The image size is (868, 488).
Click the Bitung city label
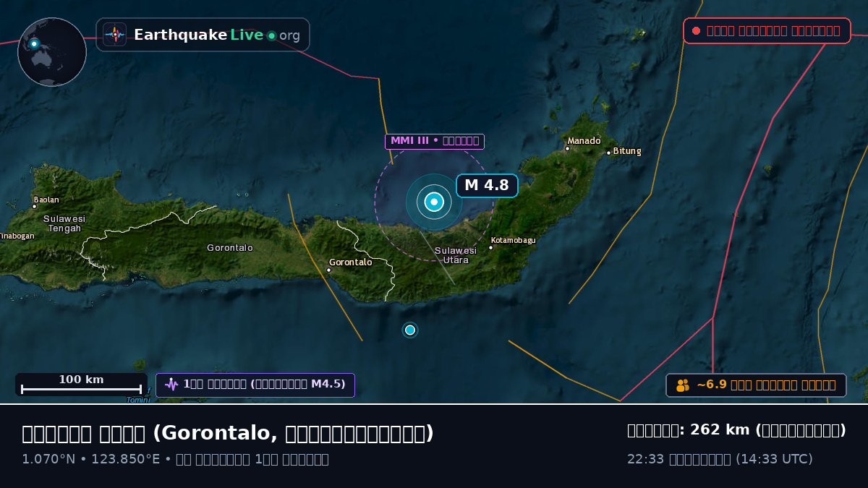(627, 151)
